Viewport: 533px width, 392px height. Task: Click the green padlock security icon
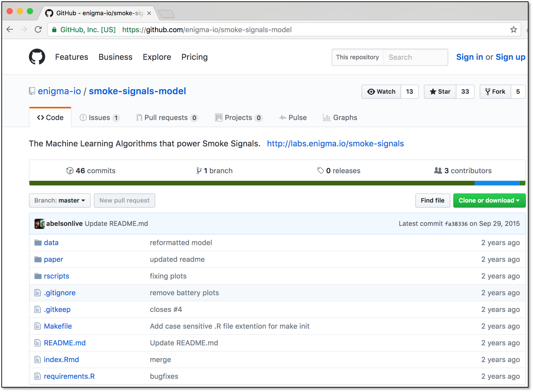click(x=54, y=30)
